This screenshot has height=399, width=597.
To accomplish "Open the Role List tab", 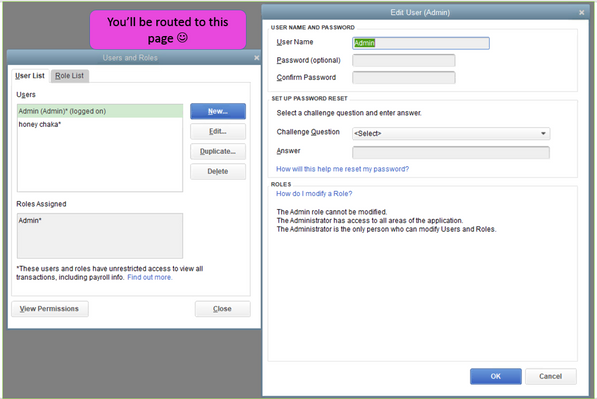I will pos(70,76).
